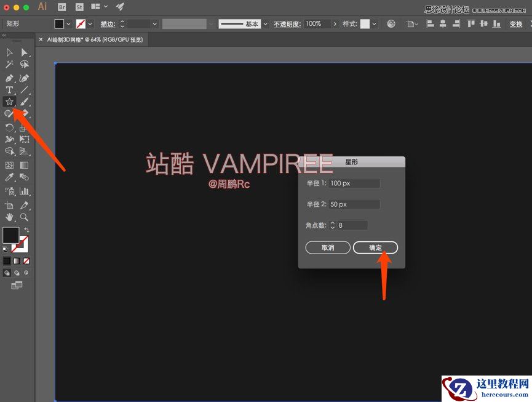Select the Blend tool

coord(24,177)
